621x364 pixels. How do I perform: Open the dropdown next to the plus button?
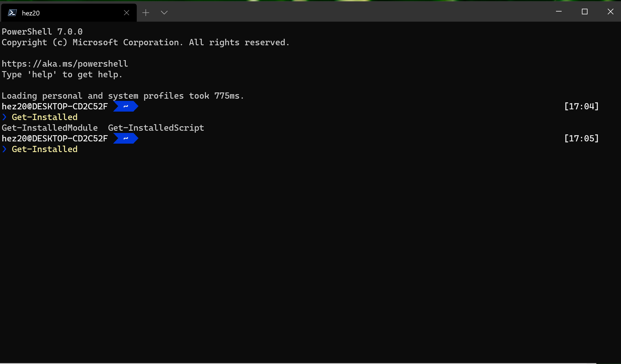164,12
